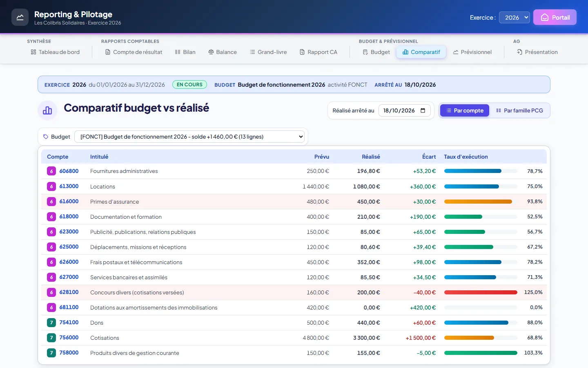Click the class 7 badge for account 754100

pos(51,323)
